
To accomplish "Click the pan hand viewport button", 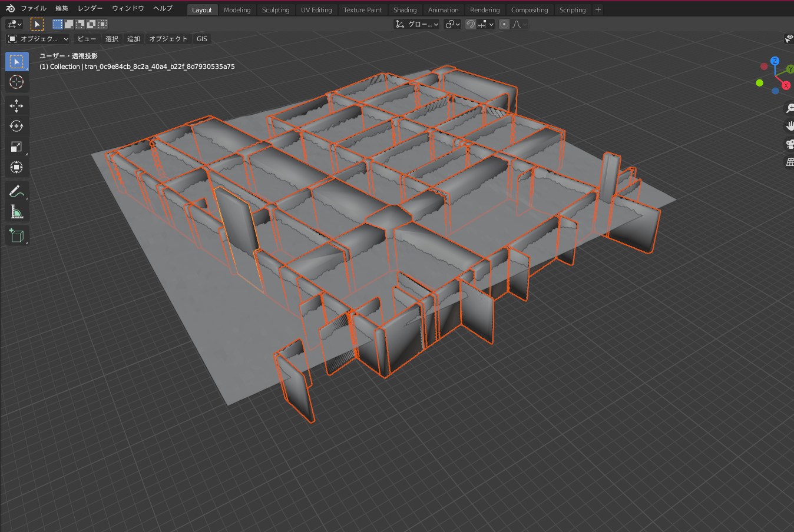I will [x=789, y=126].
